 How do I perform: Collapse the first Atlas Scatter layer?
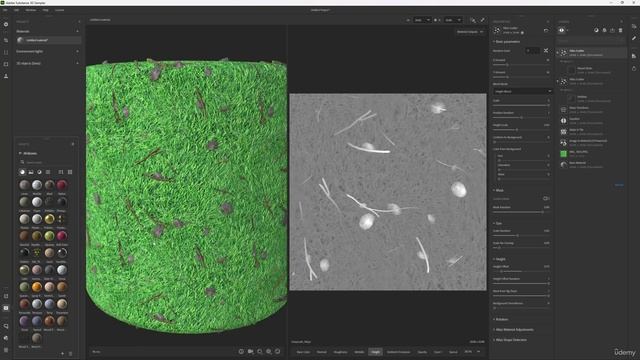click(x=558, y=52)
